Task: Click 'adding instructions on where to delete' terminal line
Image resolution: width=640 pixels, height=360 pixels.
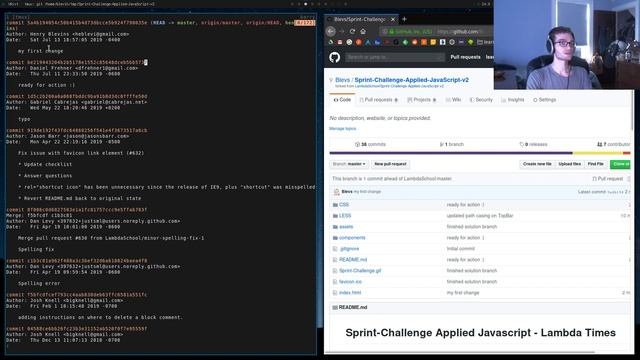Action: [x=100, y=318]
